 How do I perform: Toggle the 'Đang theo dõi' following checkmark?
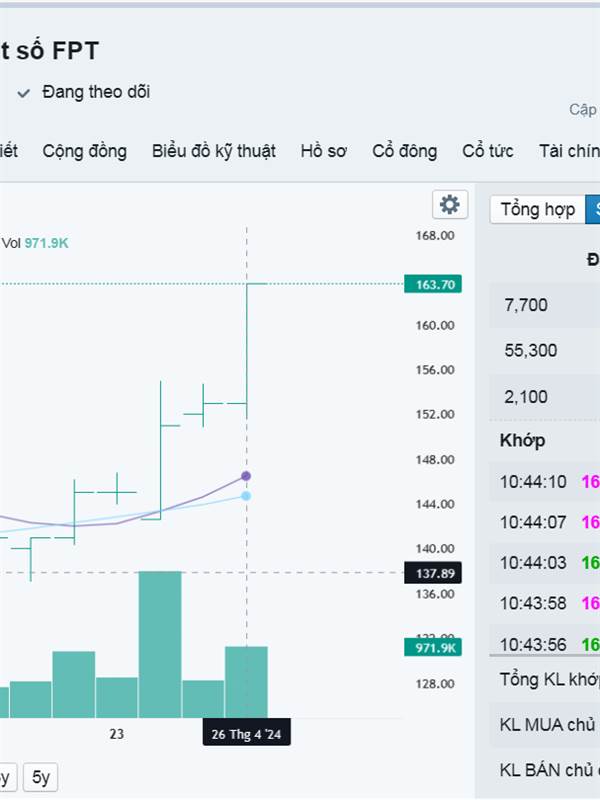(x=23, y=93)
